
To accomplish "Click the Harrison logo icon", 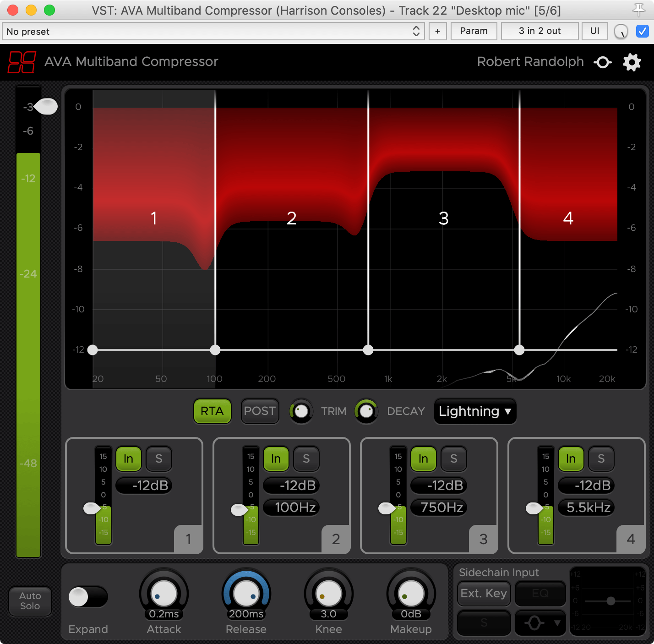I will click(x=22, y=62).
